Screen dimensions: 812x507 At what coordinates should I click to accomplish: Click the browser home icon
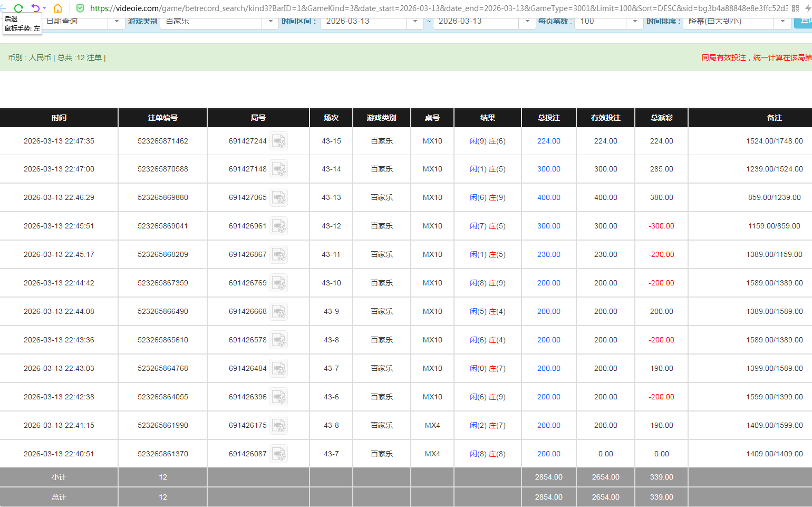(x=57, y=8)
